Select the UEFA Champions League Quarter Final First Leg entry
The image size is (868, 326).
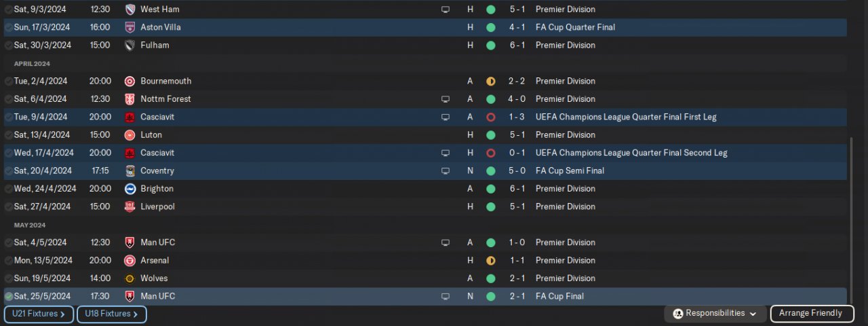626,117
